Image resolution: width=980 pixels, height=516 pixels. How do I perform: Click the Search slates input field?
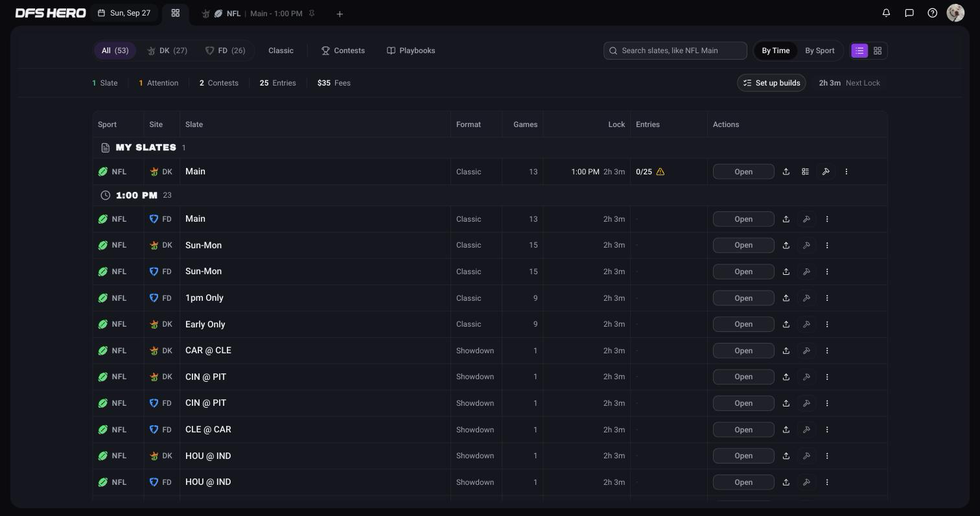[675, 51]
